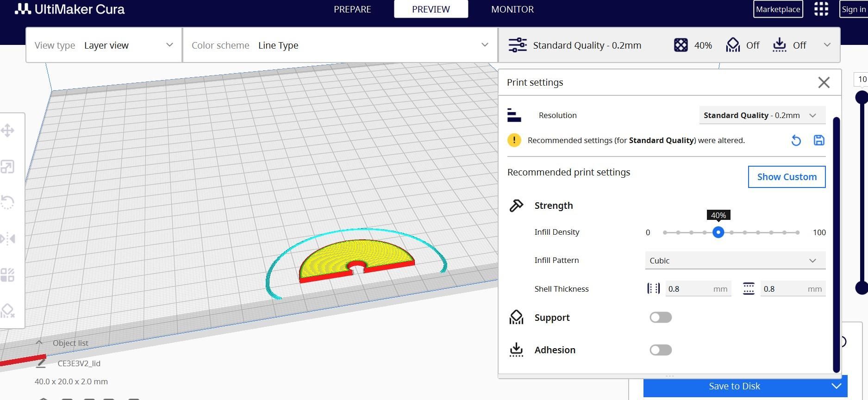
Task: Click the infill icon beside 40%
Action: 681,45
